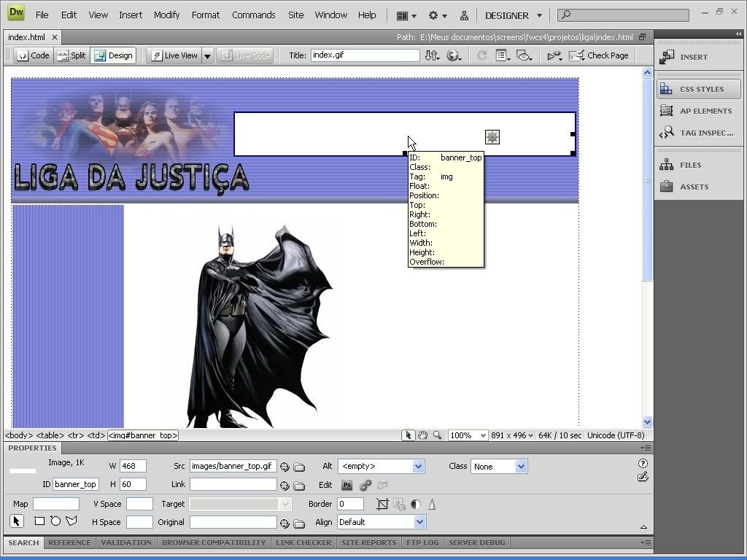Open the Modify menu

tap(167, 15)
